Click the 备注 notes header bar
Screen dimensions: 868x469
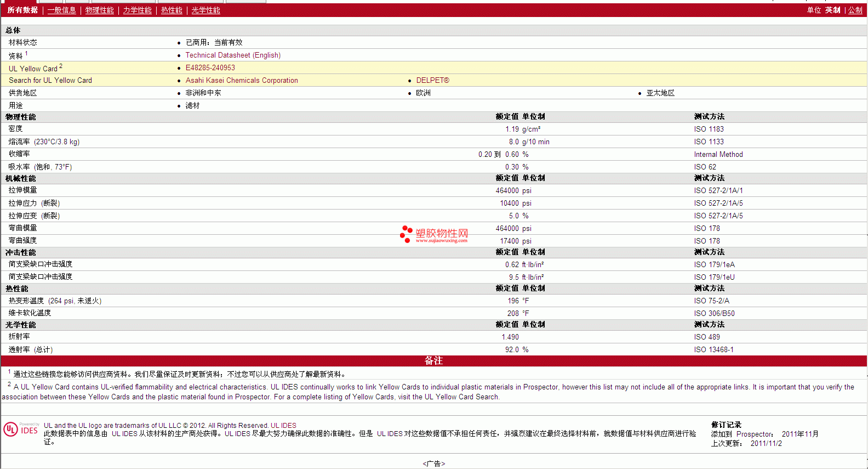[433, 361]
